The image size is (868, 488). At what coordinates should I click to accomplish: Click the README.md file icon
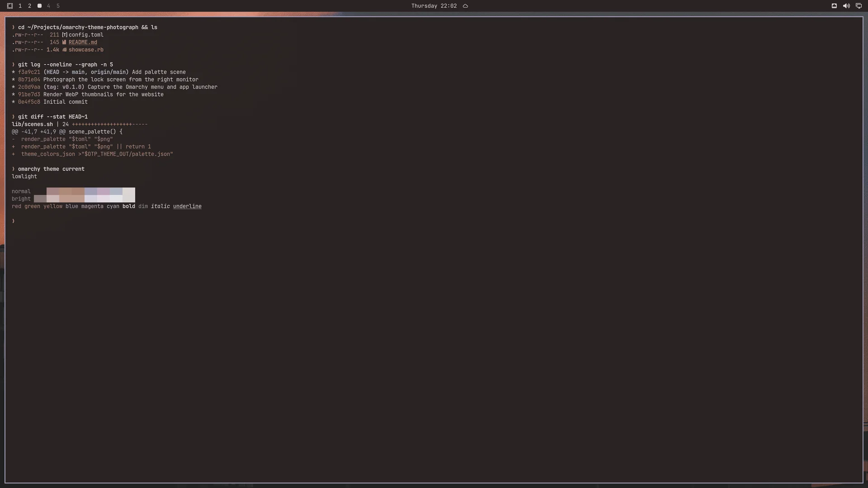64,42
